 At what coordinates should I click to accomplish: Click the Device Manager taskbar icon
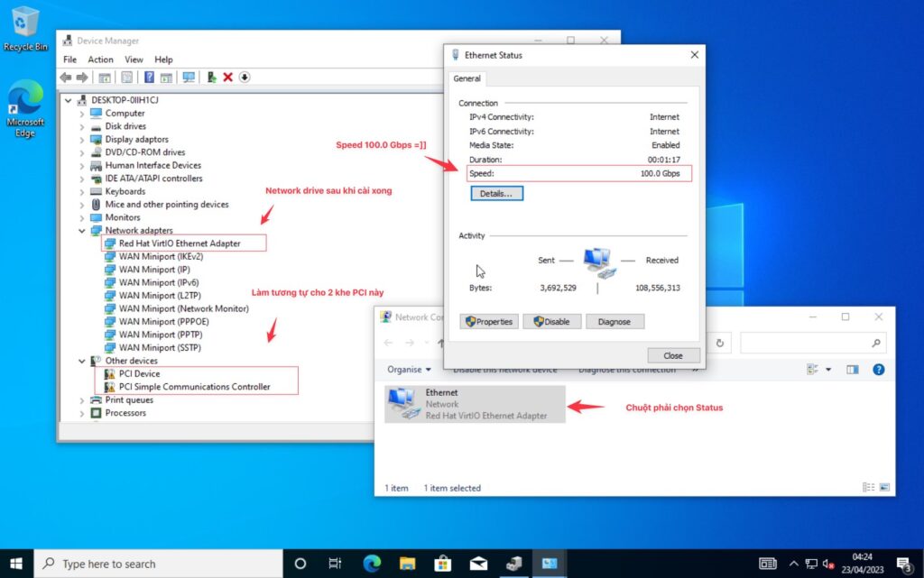click(513, 564)
